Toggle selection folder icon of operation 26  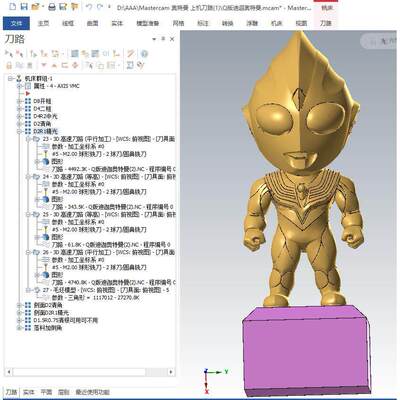coord(36,252)
